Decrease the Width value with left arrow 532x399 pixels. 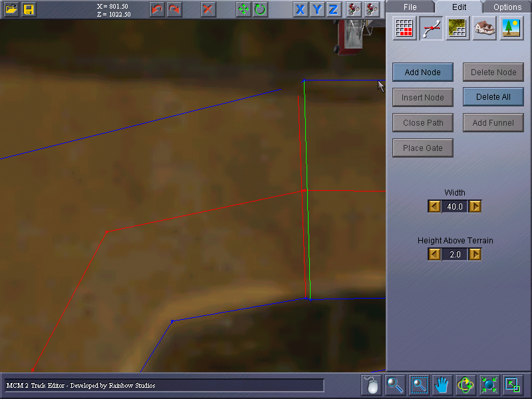434,206
